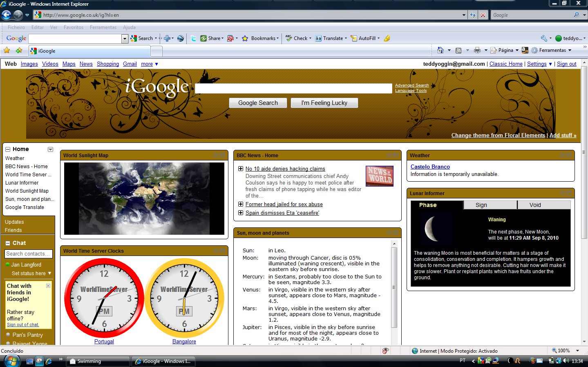The width and height of the screenshot is (588, 367).
Task: Open Google toolbar search box dropdown
Action: (x=125, y=38)
